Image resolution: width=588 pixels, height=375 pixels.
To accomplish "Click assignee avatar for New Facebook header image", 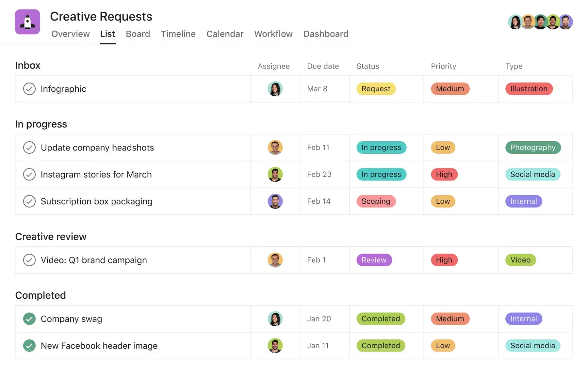I will 275,346.
